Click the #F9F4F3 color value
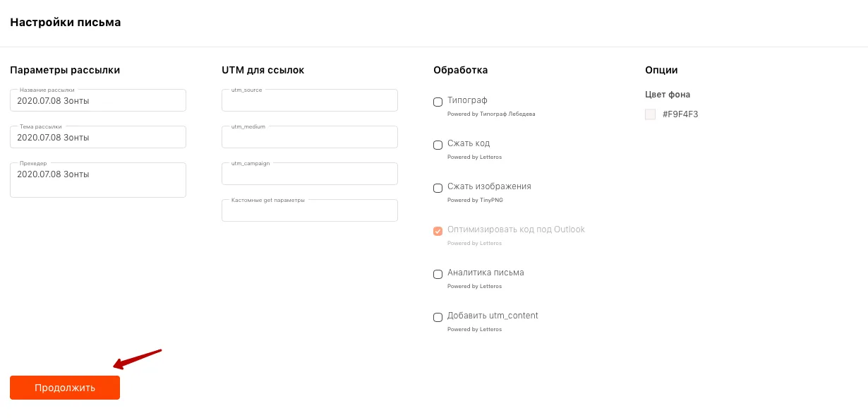Screen dimensions: 868x418 click(680, 114)
